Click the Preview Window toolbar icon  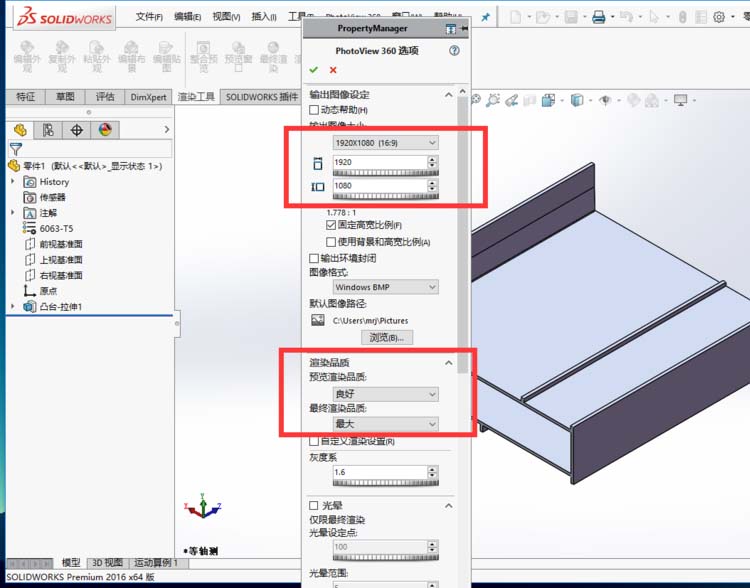pyautogui.click(x=238, y=57)
